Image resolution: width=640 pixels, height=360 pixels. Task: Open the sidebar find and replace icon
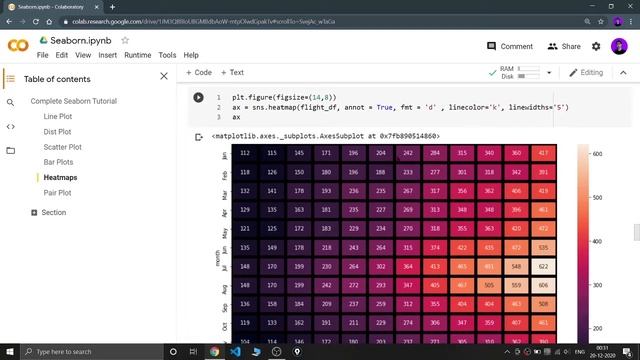point(11,102)
